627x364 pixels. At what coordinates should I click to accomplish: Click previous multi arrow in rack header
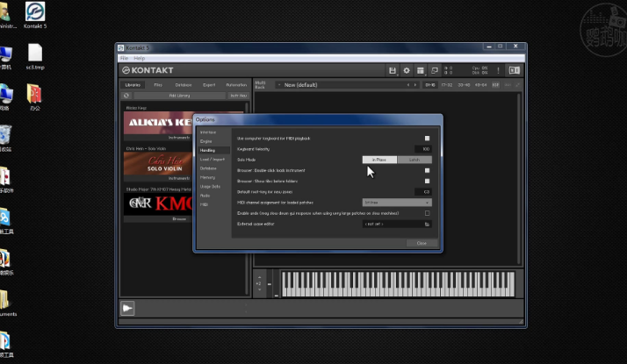point(407,85)
